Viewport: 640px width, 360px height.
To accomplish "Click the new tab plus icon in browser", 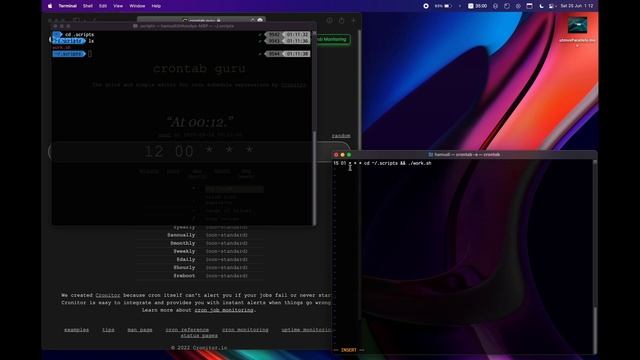I will [353, 20].
